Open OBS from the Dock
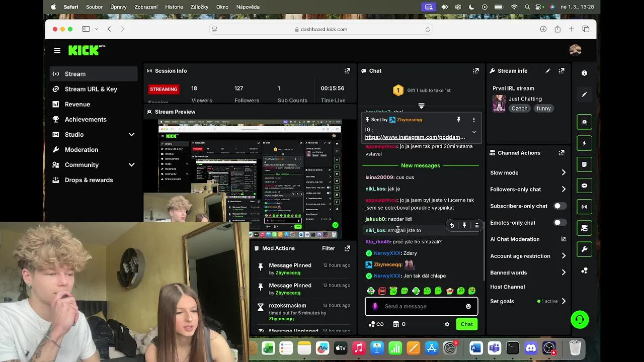Screen dimensions: 644x362 (x=549, y=348)
